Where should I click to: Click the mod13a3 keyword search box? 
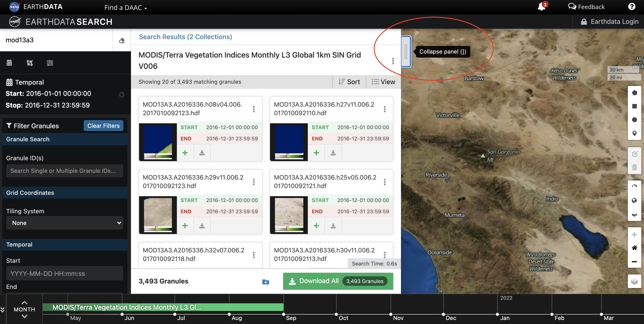point(56,40)
